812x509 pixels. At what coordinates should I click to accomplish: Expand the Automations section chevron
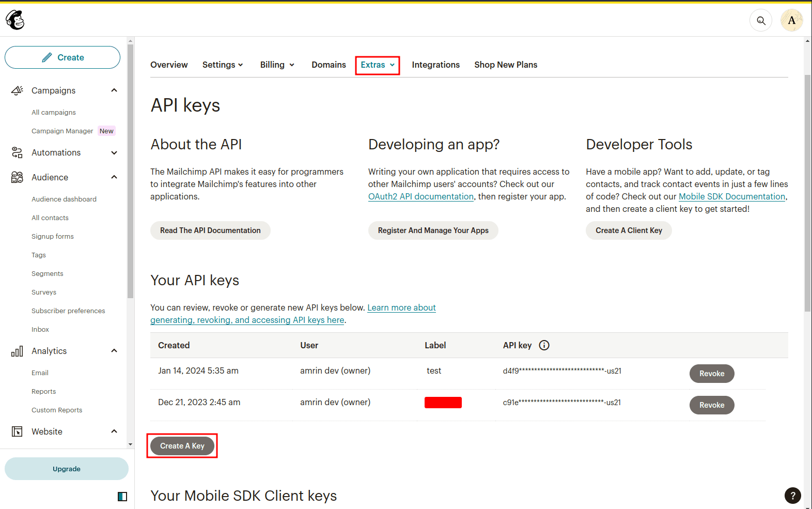[x=114, y=152]
